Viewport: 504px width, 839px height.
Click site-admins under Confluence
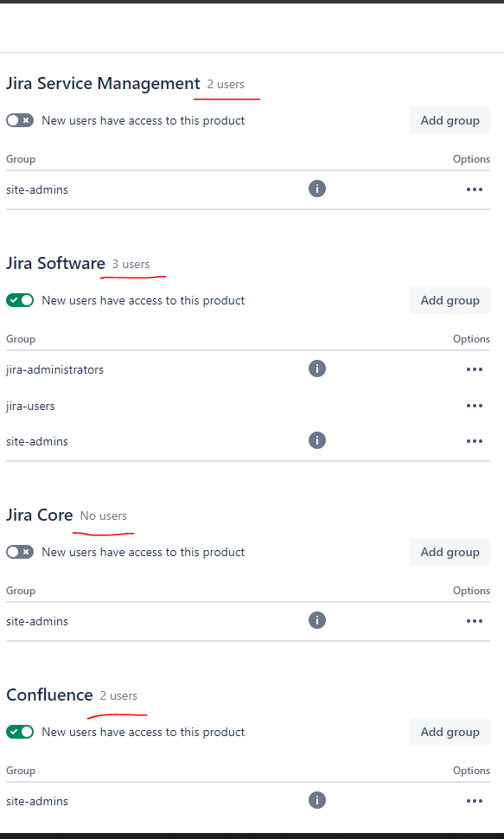[x=37, y=800]
